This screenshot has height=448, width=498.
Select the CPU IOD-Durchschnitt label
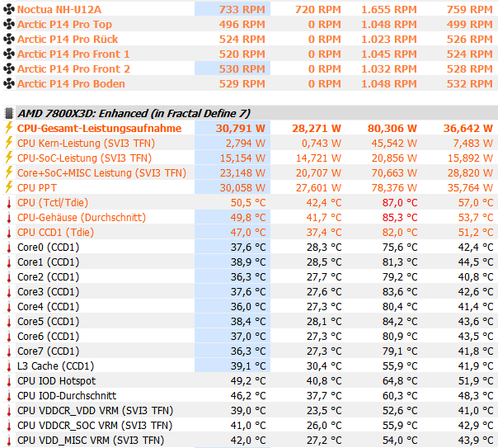67,396
